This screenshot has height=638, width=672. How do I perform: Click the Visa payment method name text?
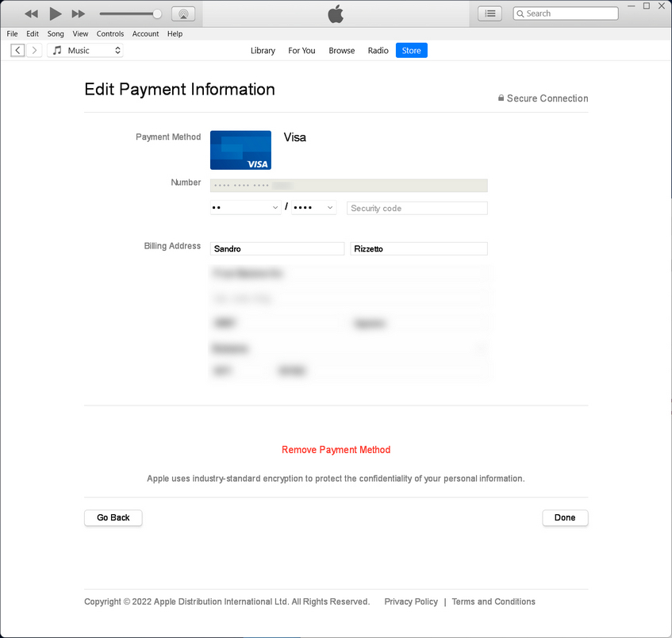coord(295,137)
